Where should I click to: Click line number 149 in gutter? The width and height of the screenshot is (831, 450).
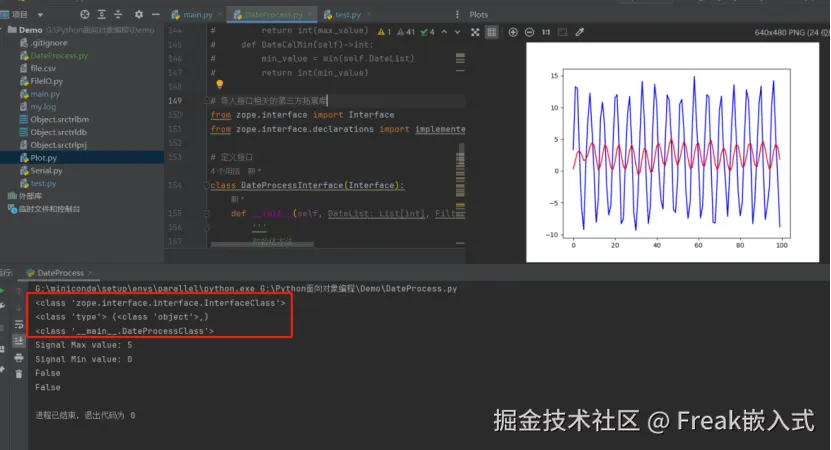(x=175, y=101)
